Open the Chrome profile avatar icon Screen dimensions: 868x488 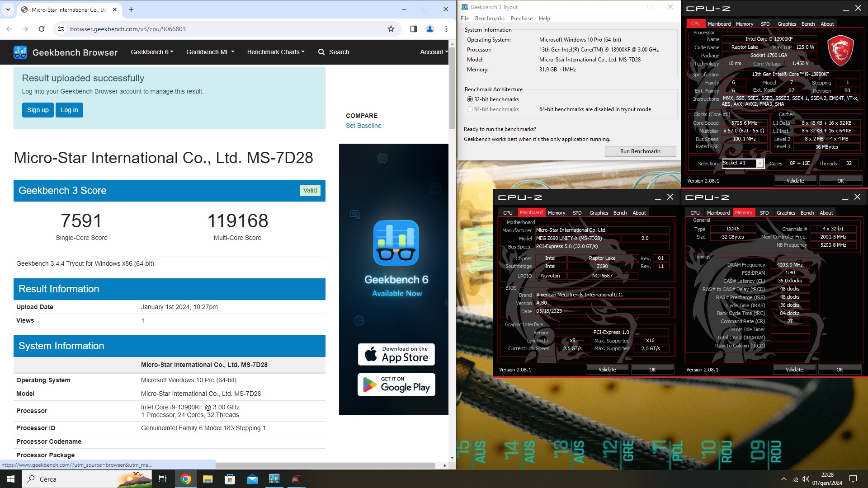(430, 29)
